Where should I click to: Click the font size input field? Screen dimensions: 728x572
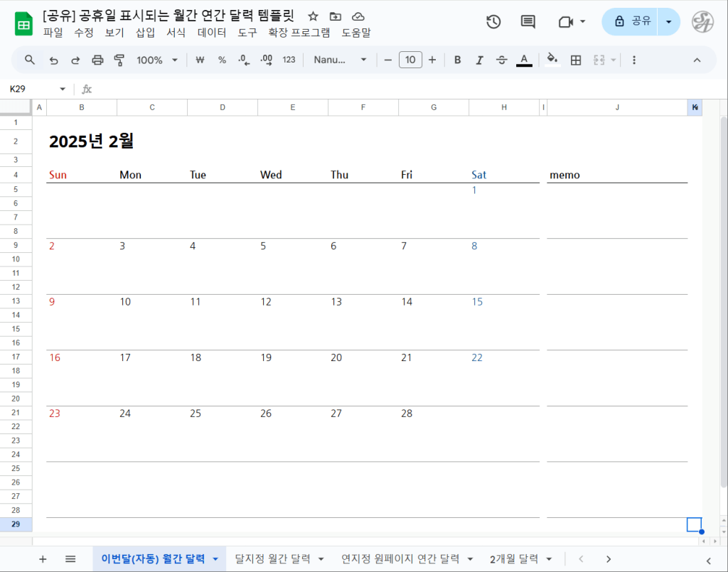tap(410, 60)
